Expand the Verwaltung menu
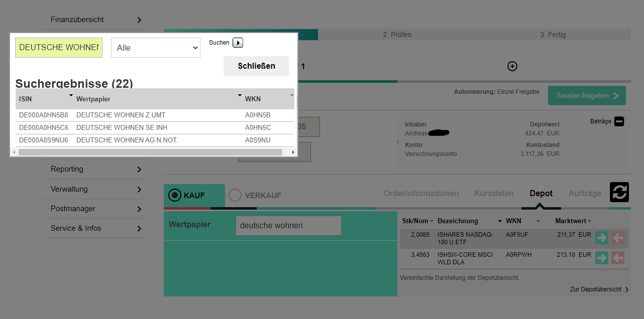Viewport: 644px width, 319px height. 139,190
